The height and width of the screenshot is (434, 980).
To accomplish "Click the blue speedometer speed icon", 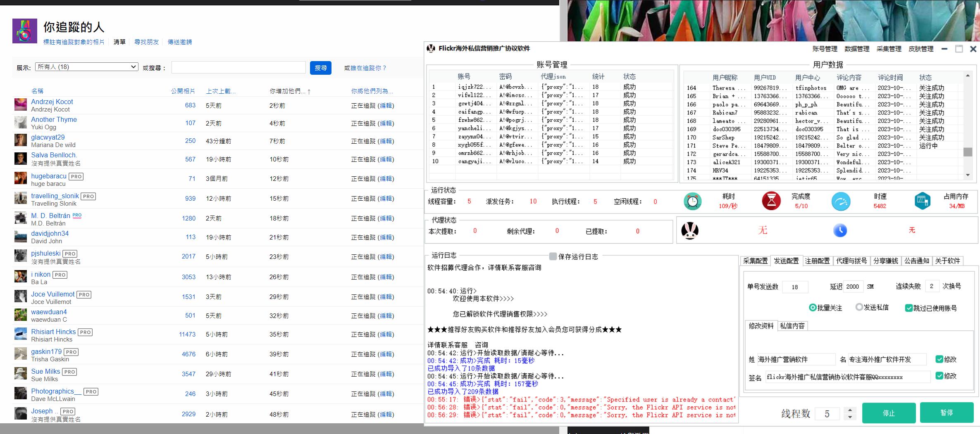I will point(841,202).
